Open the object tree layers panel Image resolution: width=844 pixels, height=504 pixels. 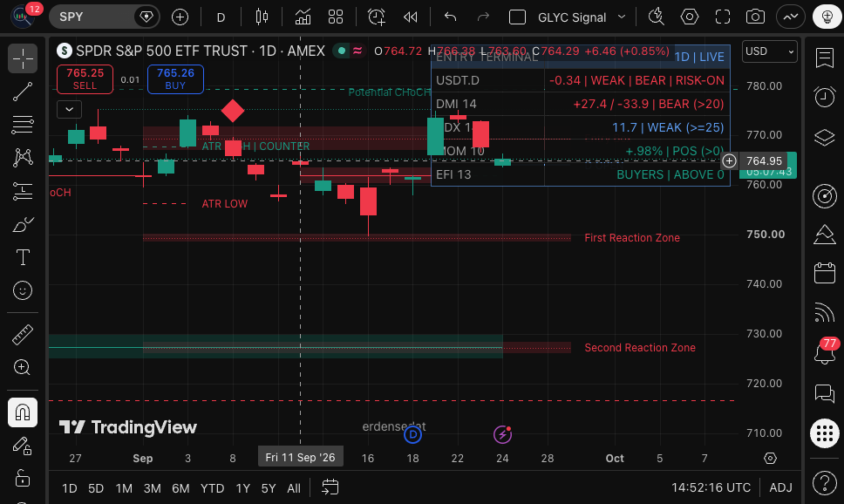coord(825,137)
